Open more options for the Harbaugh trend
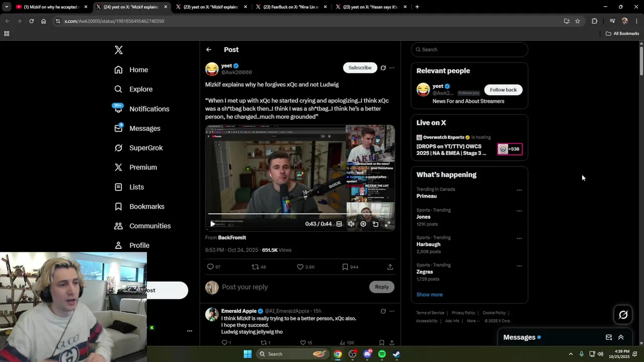This screenshot has height=362, width=644. tap(519, 238)
